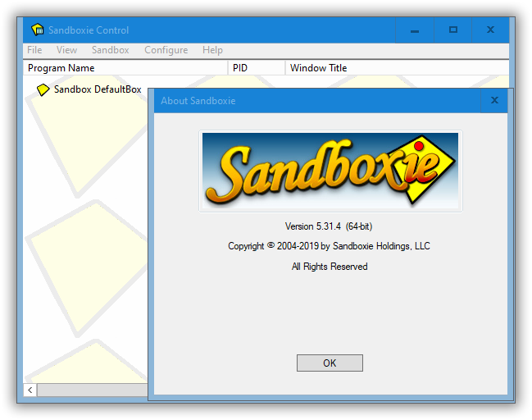Click the Sandboxie Holdings copyright text
This screenshot has width=532, height=420.
coord(329,246)
